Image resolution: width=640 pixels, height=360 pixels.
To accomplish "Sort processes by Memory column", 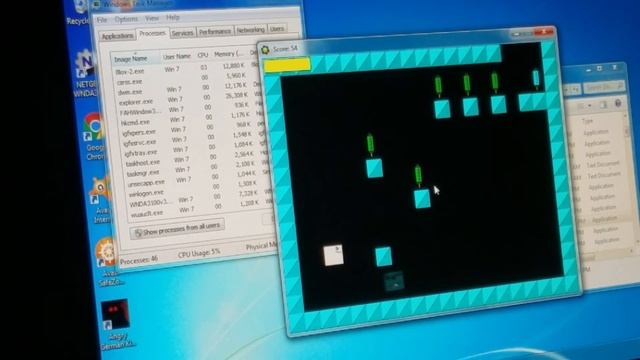I will point(229,54).
